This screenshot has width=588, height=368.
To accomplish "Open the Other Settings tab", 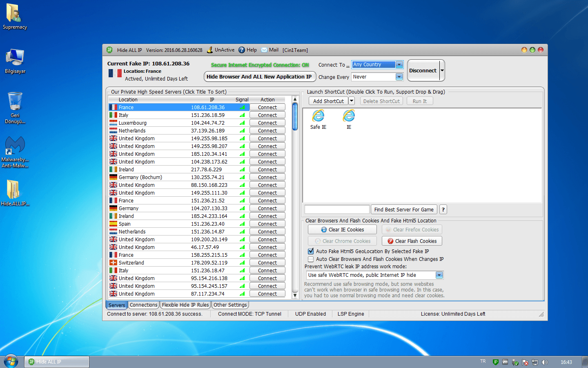I will click(230, 305).
